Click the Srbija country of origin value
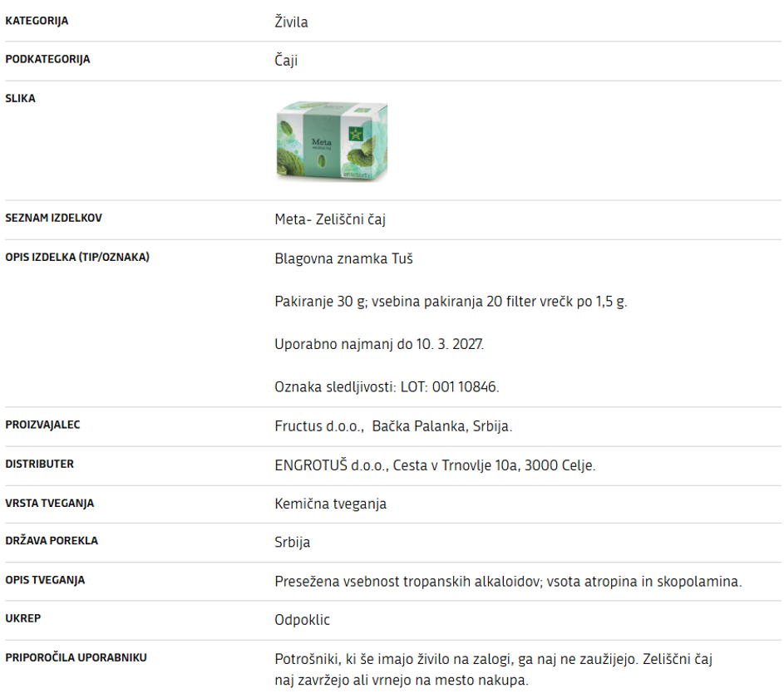Screen dimensions: 784x698 [x=292, y=542]
